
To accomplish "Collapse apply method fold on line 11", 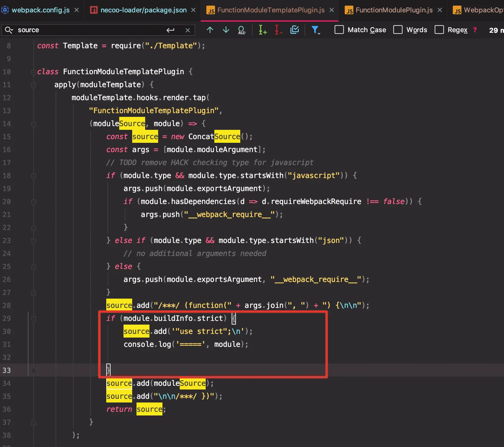I will (34, 85).
